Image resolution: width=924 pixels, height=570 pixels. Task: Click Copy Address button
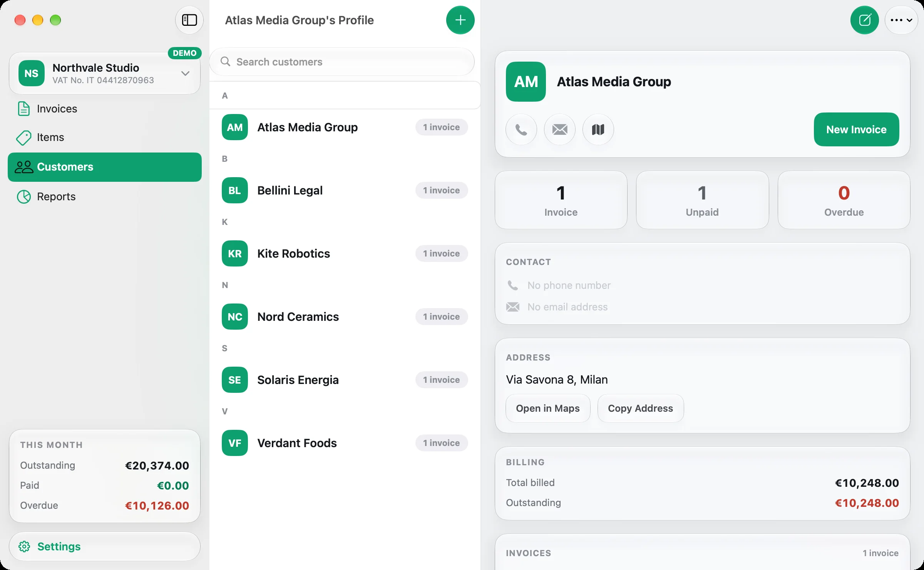[641, 408]
